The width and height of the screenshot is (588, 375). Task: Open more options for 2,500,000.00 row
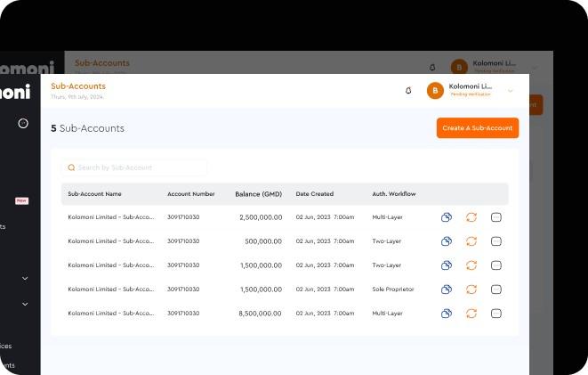pyautogui.click(x=496, y=217)
